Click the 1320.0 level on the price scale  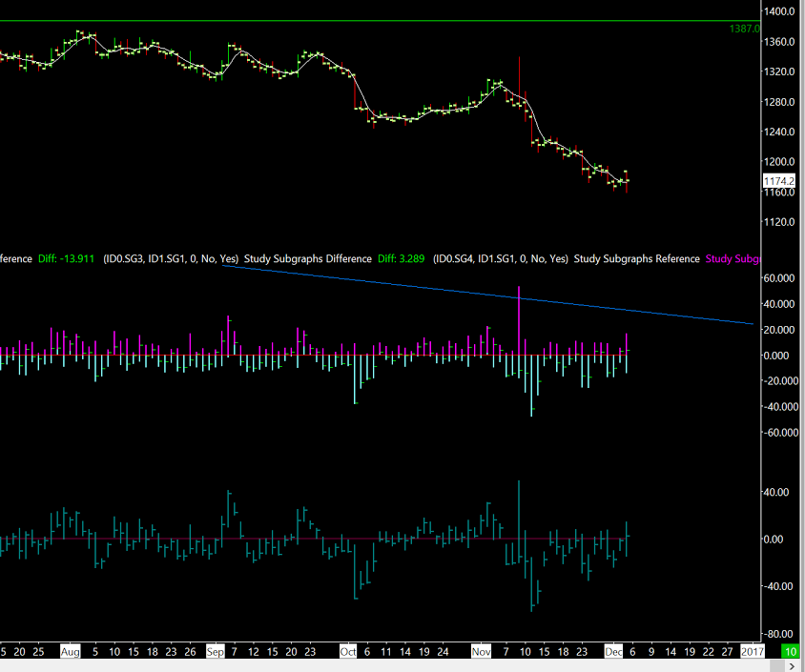point(779,71)
